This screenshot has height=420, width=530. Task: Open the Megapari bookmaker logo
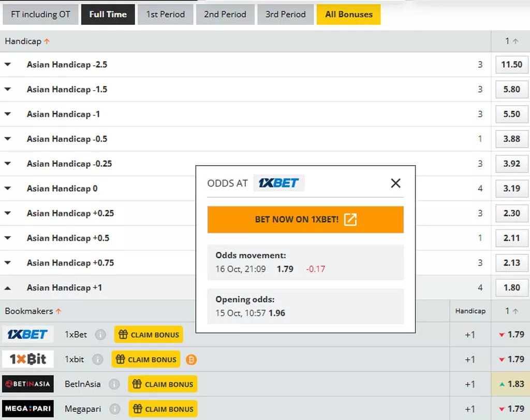click(28, 409)
